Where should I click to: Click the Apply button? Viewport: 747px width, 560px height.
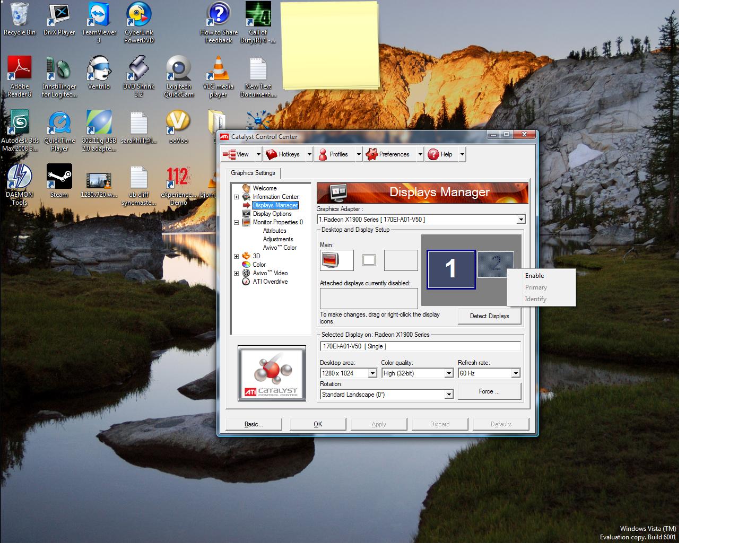point(379,424)
